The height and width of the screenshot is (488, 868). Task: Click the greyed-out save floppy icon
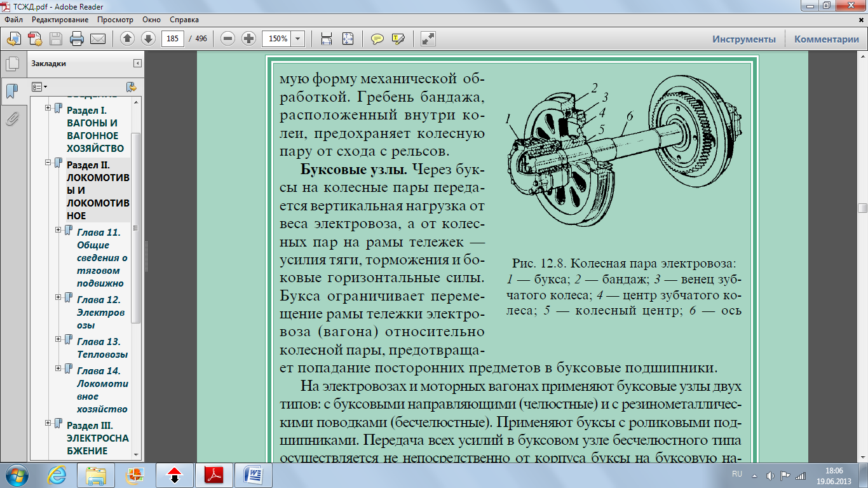point(56,39)
